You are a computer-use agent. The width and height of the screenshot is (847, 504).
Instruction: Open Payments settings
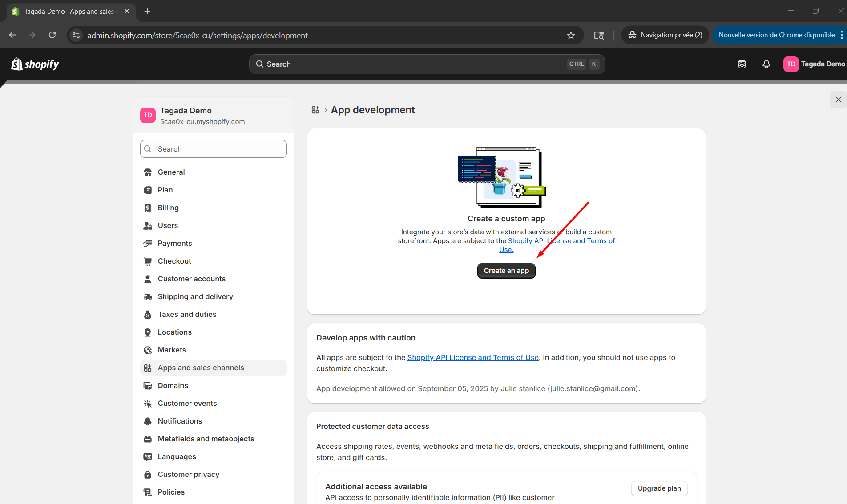coord(214,243)
